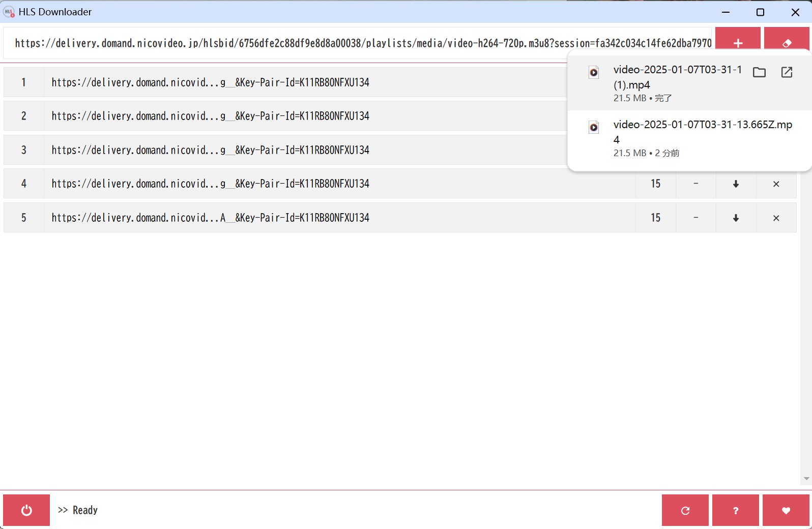Click the m3u8 URL input field
Image resolution: width=812 pixels, height=529 pixels.
[x=358, y=43]
